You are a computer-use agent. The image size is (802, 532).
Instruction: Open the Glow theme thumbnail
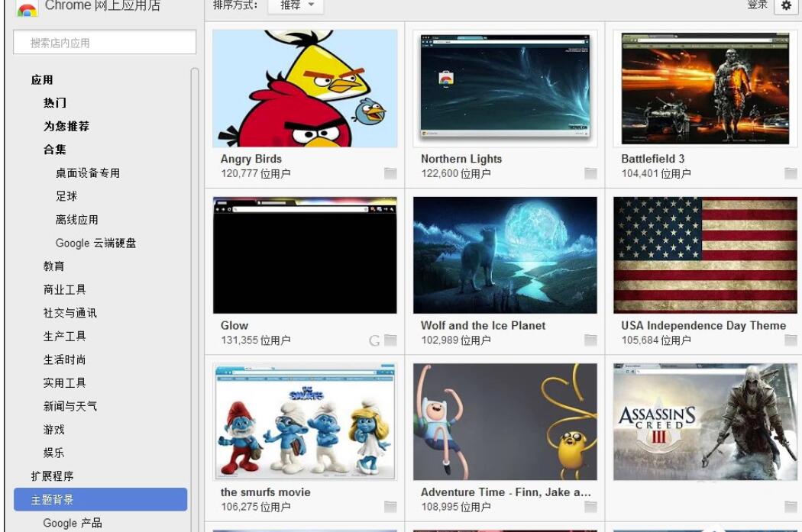click(x=305, y=255)
